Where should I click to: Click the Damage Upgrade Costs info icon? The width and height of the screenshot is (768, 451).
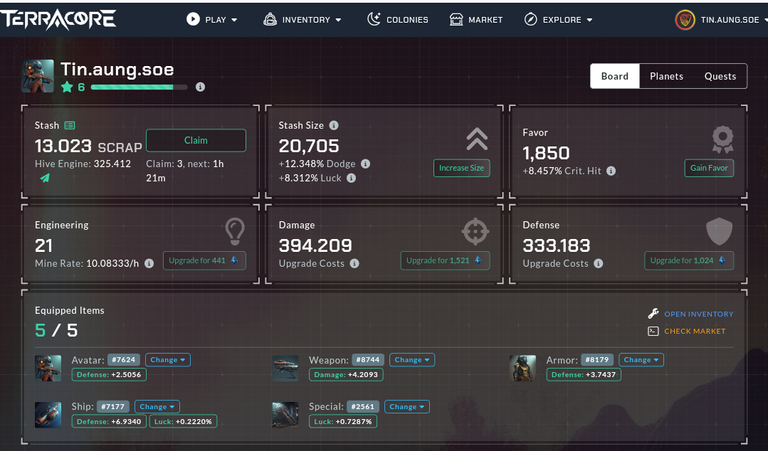click(x=354, y=263)
